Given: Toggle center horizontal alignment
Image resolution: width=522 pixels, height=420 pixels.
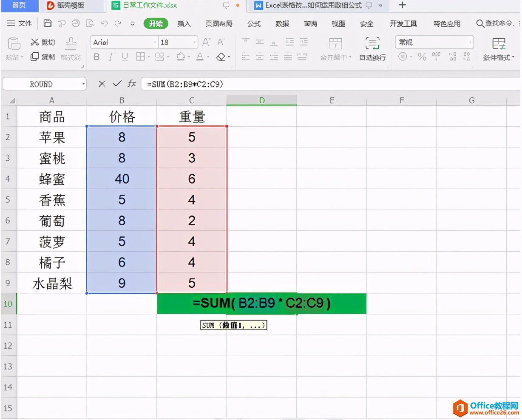Looking at the screenshot, I should [260, 57].
